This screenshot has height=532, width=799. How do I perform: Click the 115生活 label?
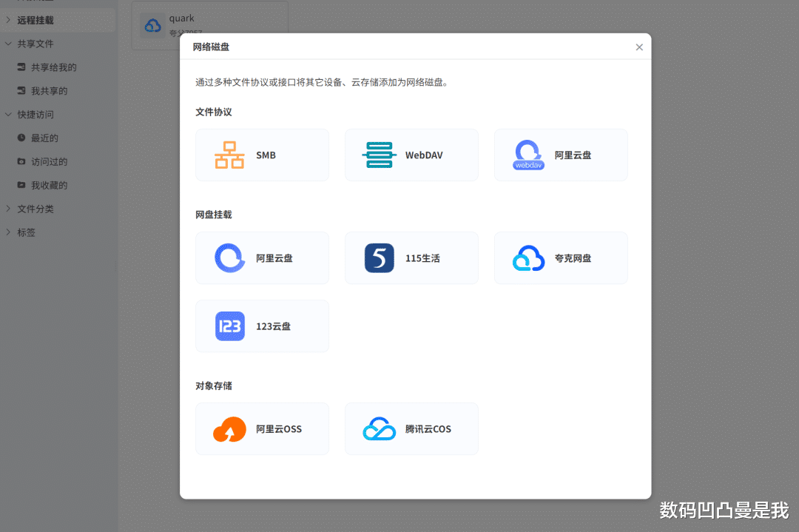(422, 258)
